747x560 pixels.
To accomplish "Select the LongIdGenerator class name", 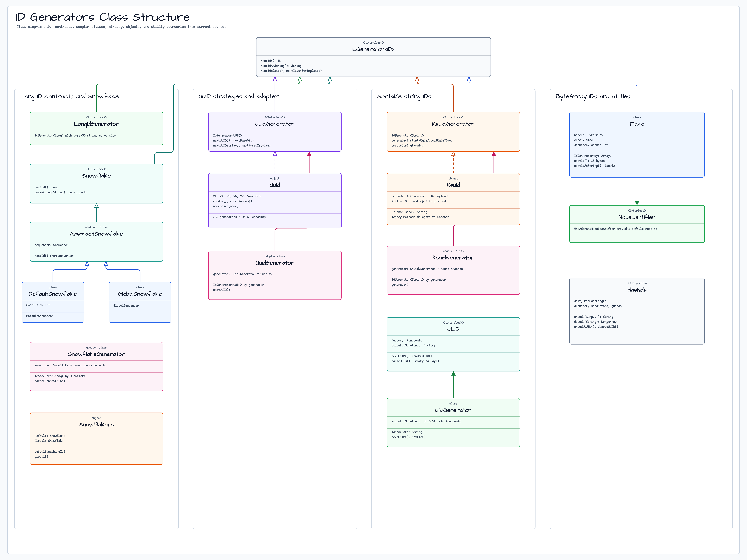I will click(x=96, y=124).
